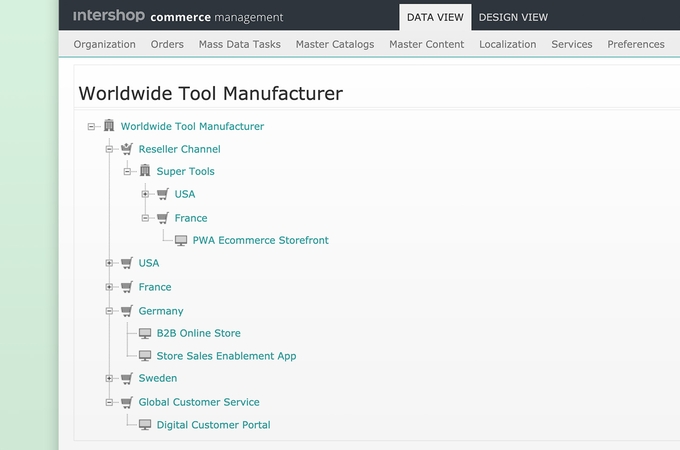Click monitor icon of PWA Ecommerce Storefront
Screen dimensions: 680x450
pos(181,241)
